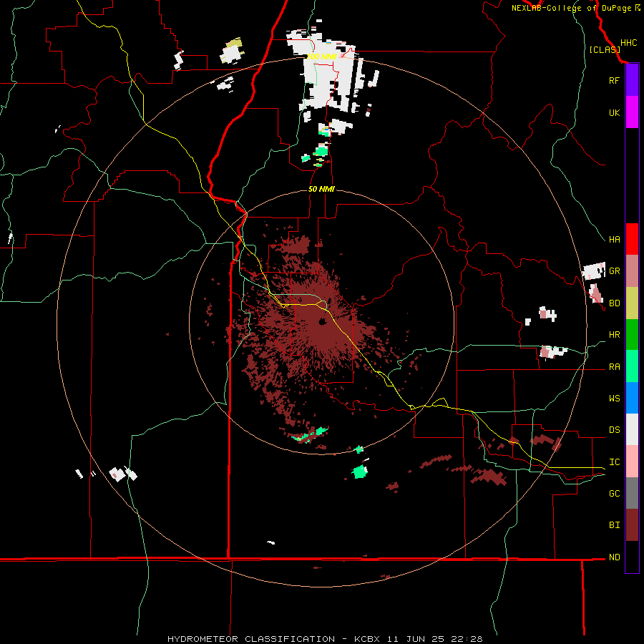Click the GR legend color swatch
The height and width of the screenshot is (644, 644).
pos(632,271)
